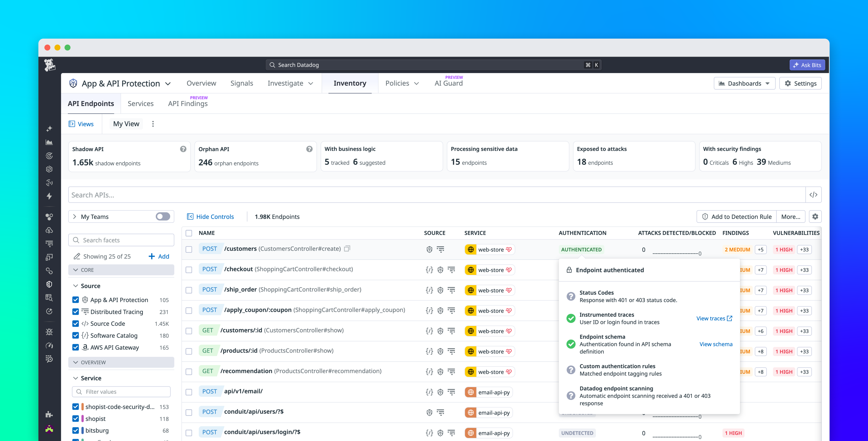Click the code view icon beside Search APIs
This screenshot has width=868, height=441.
pos(813,195)
